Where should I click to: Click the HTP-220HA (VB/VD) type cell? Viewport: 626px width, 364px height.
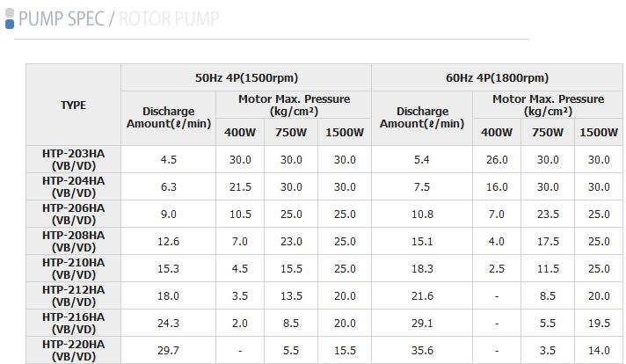coord(73,350)
